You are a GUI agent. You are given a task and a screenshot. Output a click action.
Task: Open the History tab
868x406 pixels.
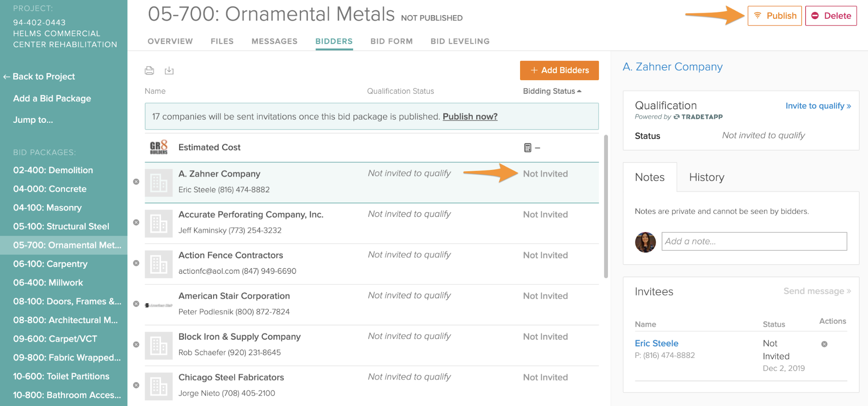[706, 177]
